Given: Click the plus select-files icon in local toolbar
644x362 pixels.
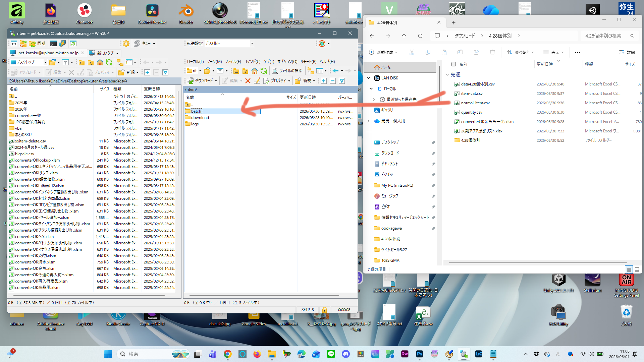Looking at the screenshot, I should pyautogui.click(x=147, y=72).
